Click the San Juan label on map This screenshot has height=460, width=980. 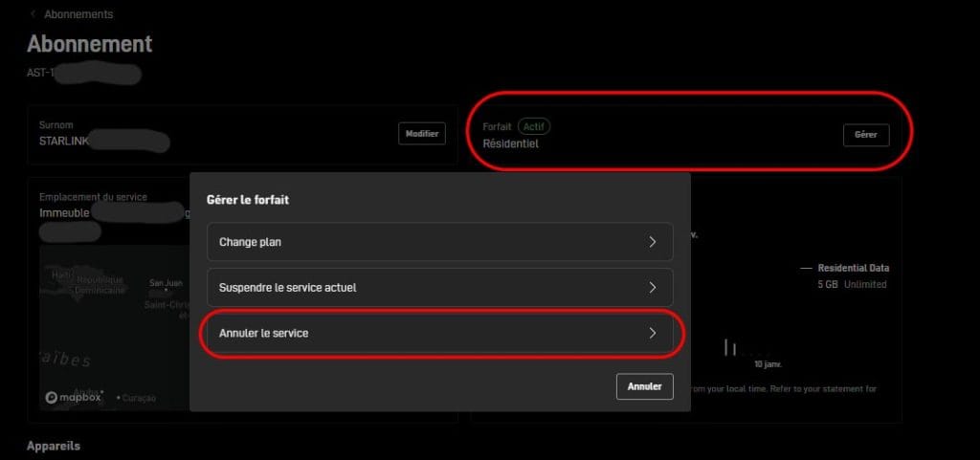click(166, 283)
